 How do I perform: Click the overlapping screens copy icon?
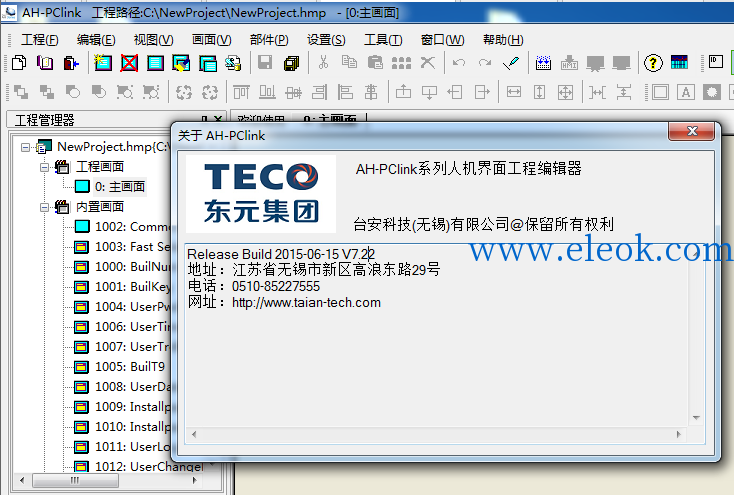pos(207,63)
